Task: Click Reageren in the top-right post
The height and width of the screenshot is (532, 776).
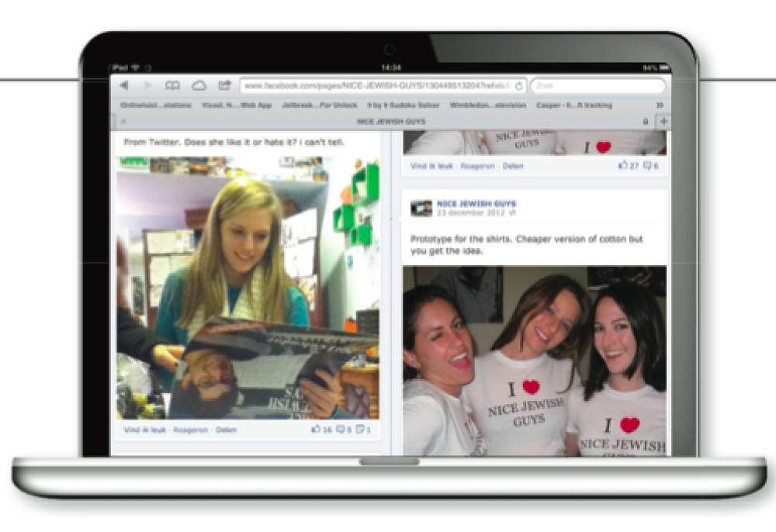Action: tap(477, 166)
